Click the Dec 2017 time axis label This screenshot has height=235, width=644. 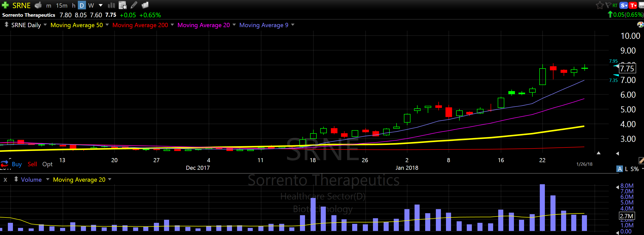(x=198, y=168)
